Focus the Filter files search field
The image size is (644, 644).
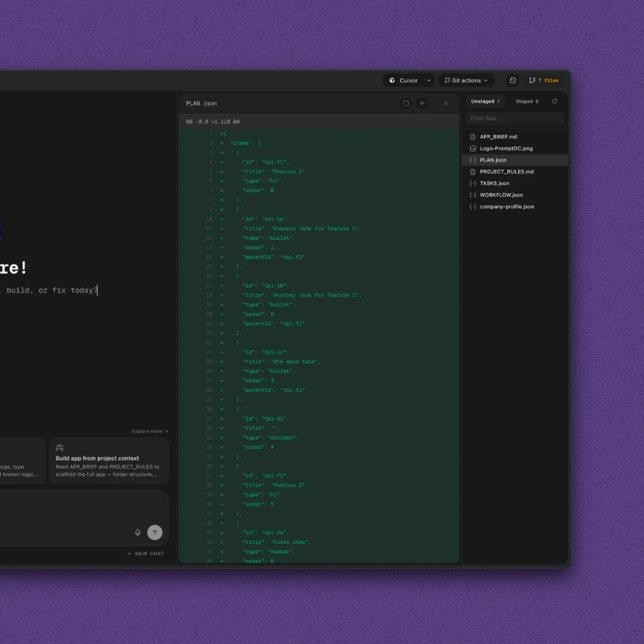pos(515,118)
